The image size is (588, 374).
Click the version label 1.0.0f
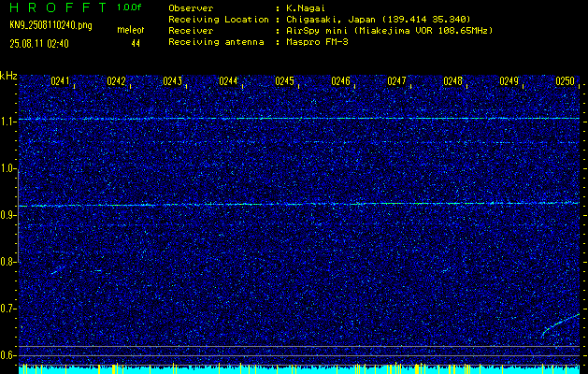point(129,7)
